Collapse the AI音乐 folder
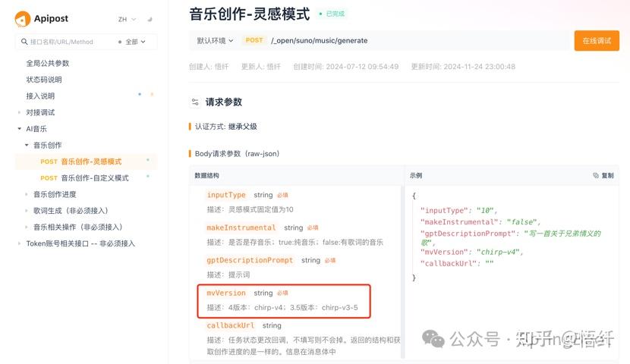Screen dimensions: 630x364 click(x=19, y=129)
